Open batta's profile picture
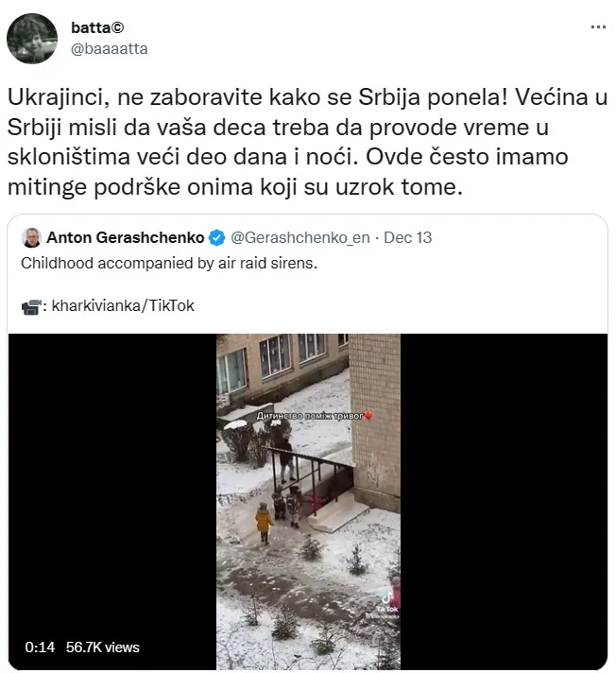Viewport: 616px width, 673px height. (x=32, y=38)
